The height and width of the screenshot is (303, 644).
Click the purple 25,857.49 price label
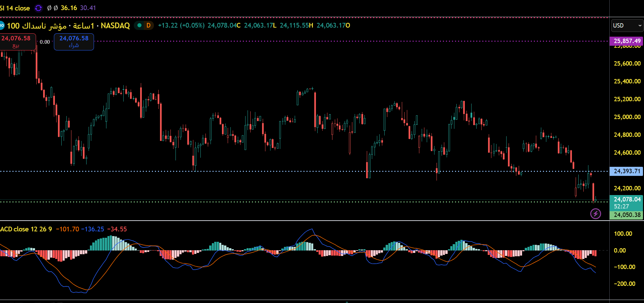(x=626, y=41)
